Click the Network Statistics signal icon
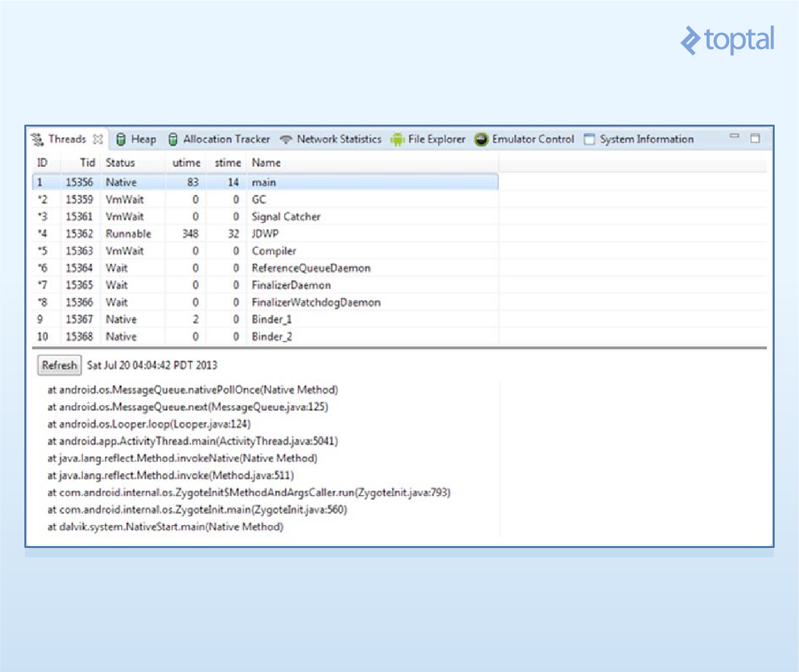This screenshot has height=672, width=799. pyautogui.click(x=286, y=139)
